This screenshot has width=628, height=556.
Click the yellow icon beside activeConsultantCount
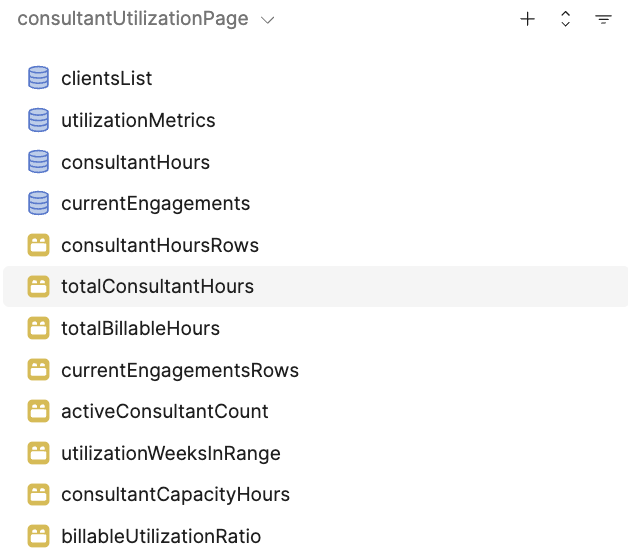coord(38,411)
